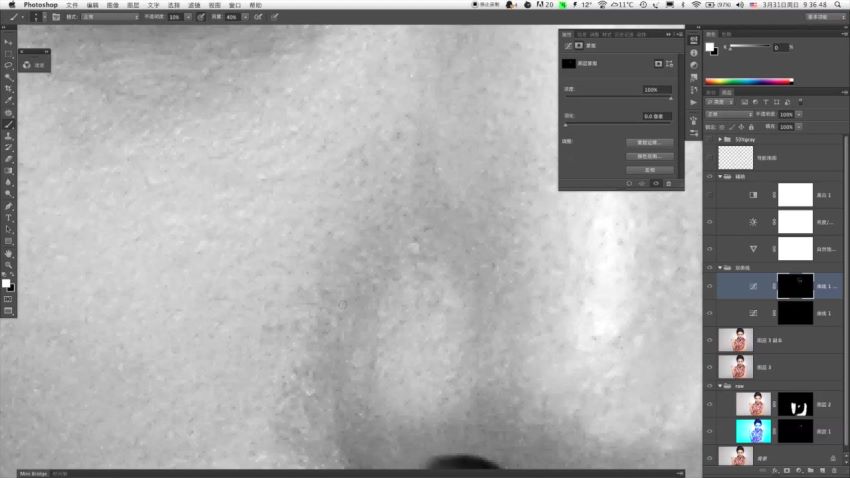
Task: Collapse the raw group
Action: pyautogui.click(x=720, y=386)
